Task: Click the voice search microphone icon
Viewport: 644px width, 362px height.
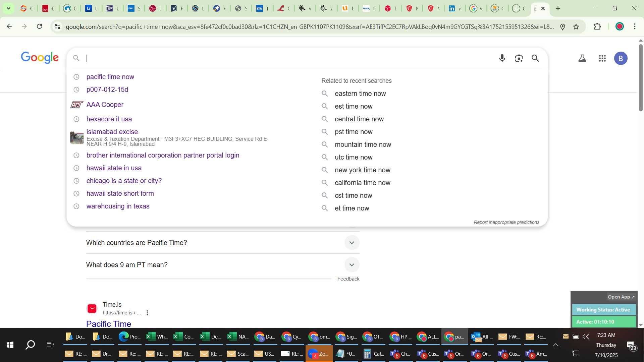Action: [x=502, y=58]
